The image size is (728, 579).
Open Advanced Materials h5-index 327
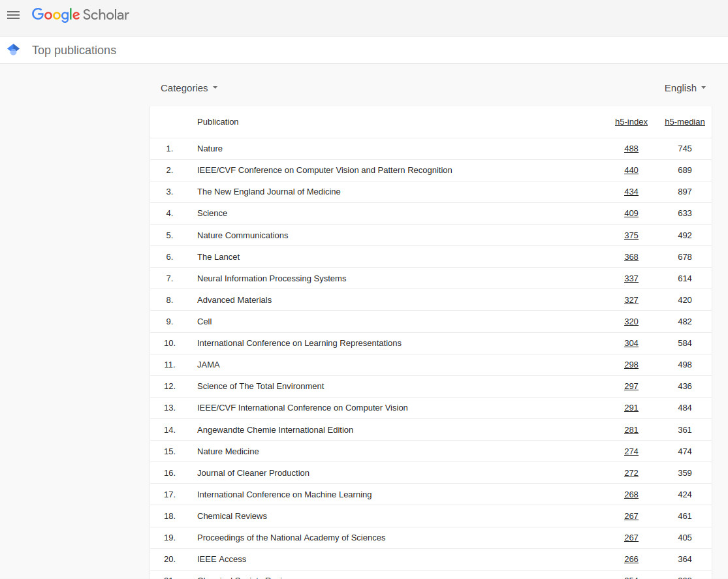(631, 300)
